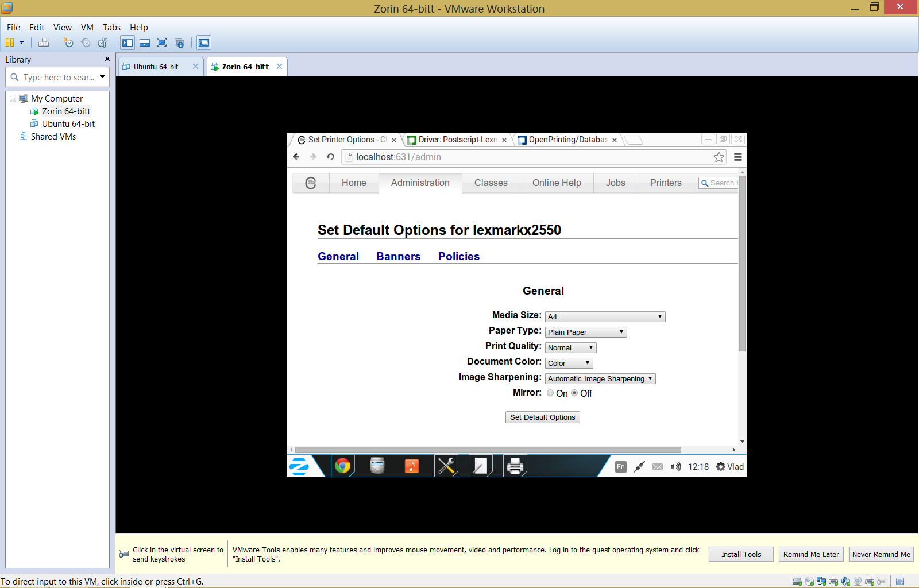The image size is (919, 588).
Task: Click Send Ctrl+Alt+Del toolbar icon
Action: [44, 42]
